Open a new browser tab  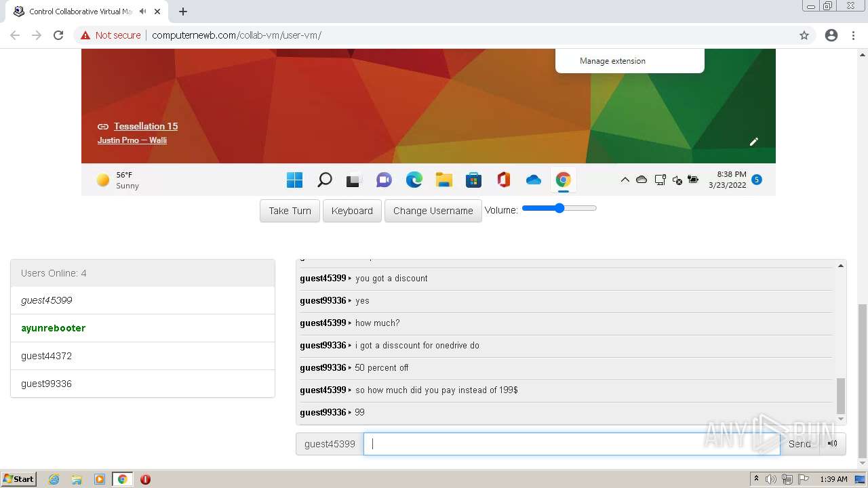coord(183,12)
